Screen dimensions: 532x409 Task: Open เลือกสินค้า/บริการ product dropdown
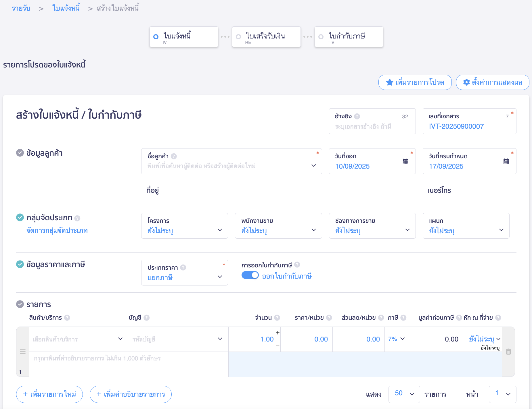[x=79, y=339]
